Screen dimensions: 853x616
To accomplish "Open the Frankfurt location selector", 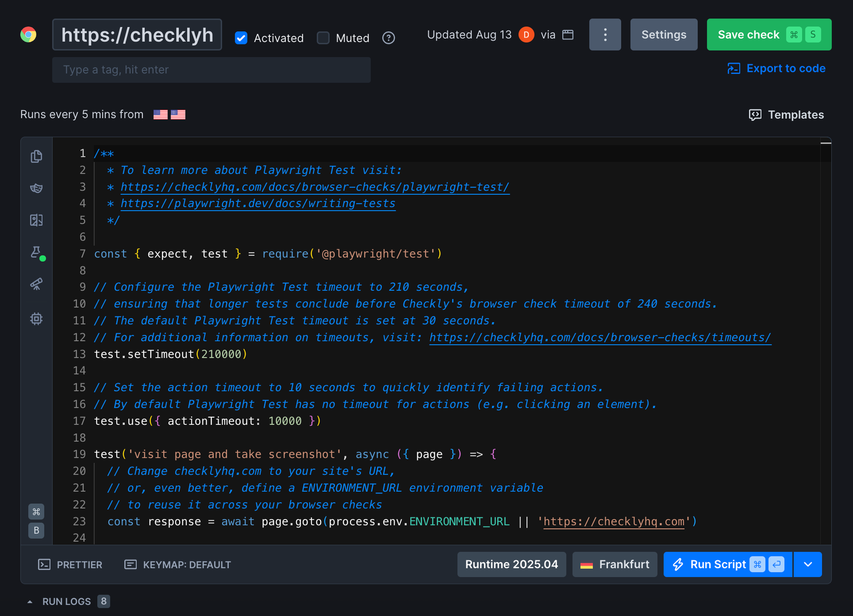I will 615,564.
